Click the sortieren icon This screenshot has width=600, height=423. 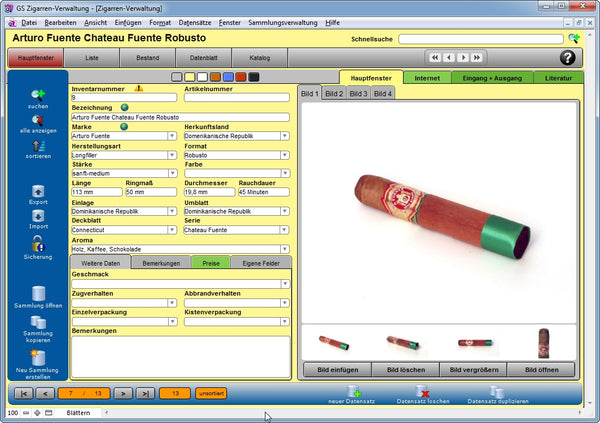[x=38, y=146]
